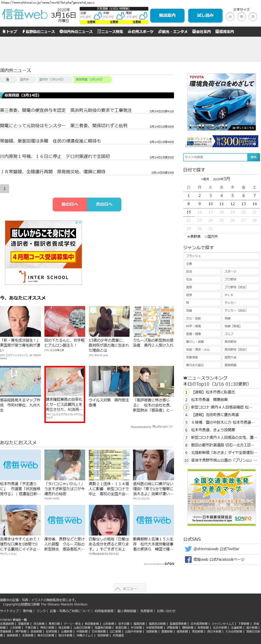Select the 長野県 radio button
The width and height of the screenshot is (261, 644).
(x=189, y=237)
